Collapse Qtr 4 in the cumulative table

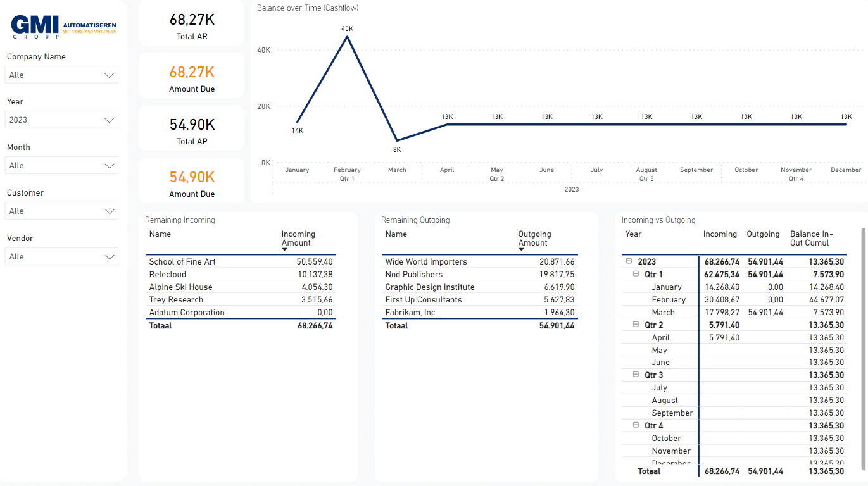coord(635,425)
